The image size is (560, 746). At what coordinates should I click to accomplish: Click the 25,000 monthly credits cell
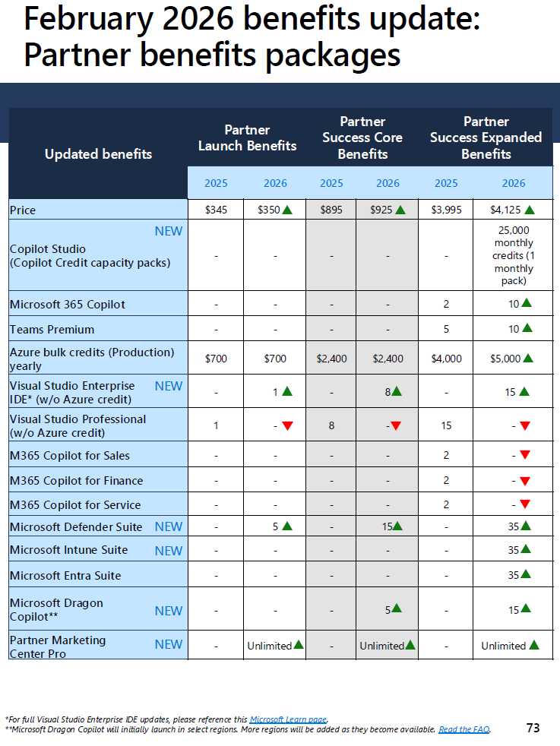(514, 255)
